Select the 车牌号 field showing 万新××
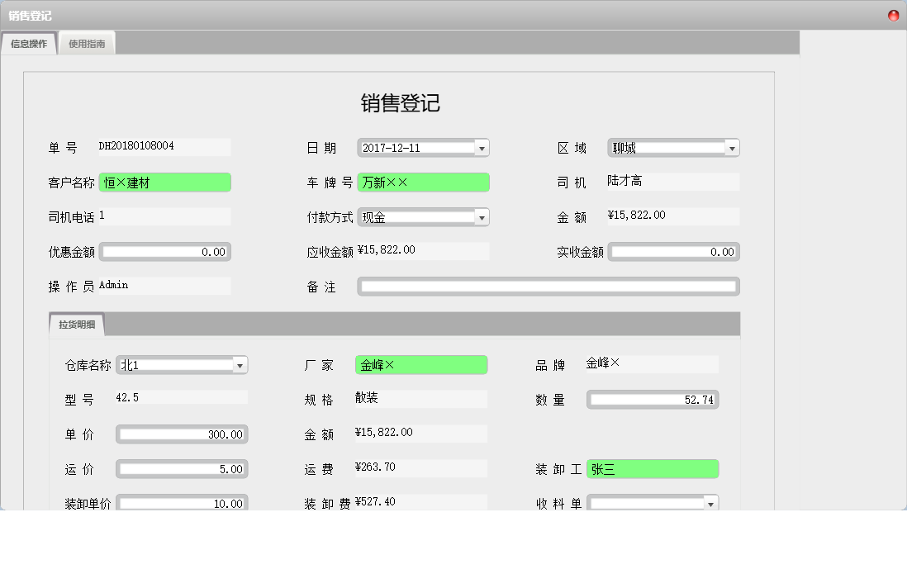The height and width of the screenshot is (588, 907). (423, 182)
